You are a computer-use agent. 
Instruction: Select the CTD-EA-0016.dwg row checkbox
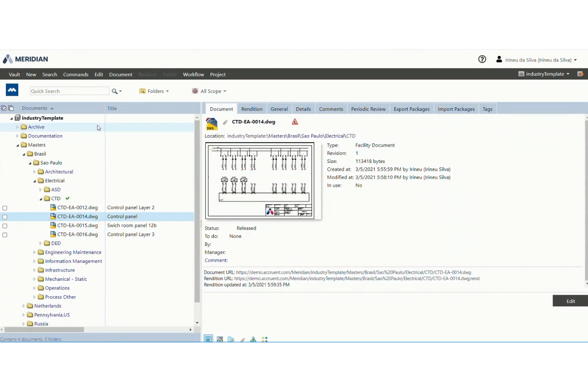(5, 235)
